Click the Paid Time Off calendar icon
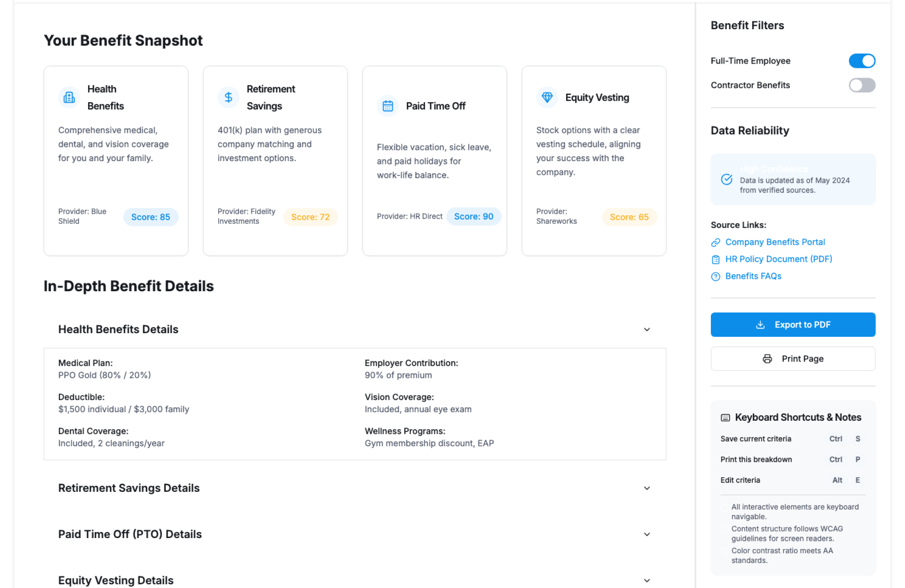The image size is (905, 588). click(387, 106)
